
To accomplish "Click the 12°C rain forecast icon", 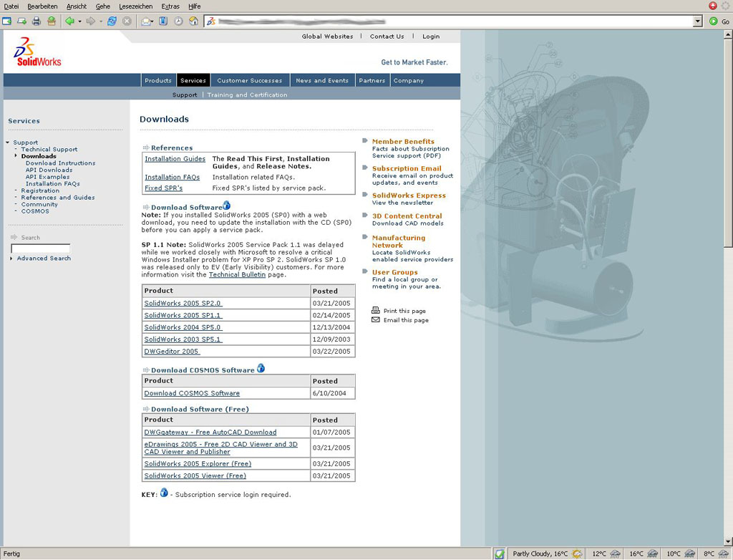I will [615, 554].
